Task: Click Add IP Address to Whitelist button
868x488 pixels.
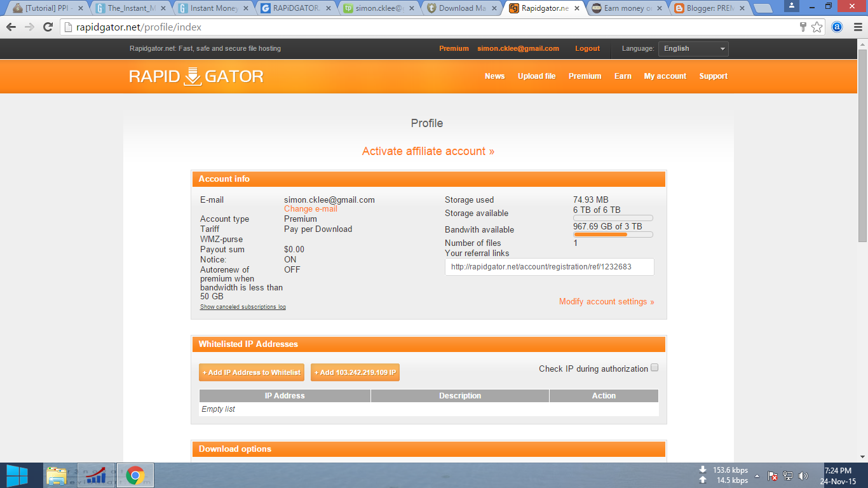Action: [x=252, y=372]
